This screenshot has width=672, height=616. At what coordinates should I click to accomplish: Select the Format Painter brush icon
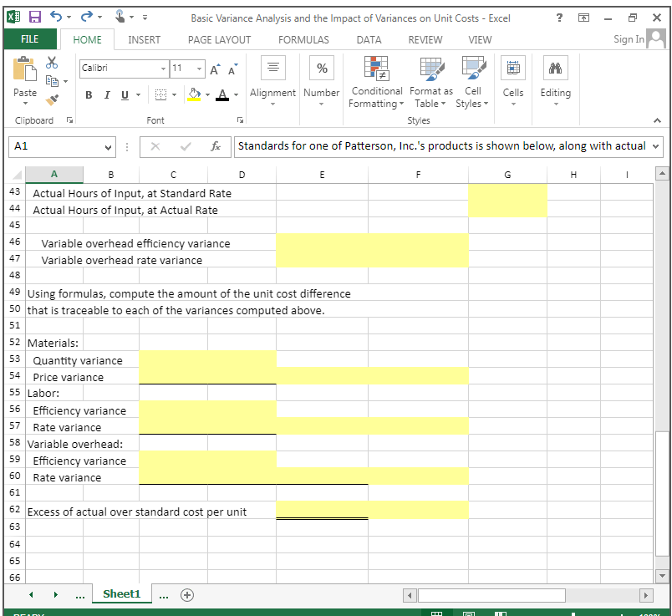52,100
